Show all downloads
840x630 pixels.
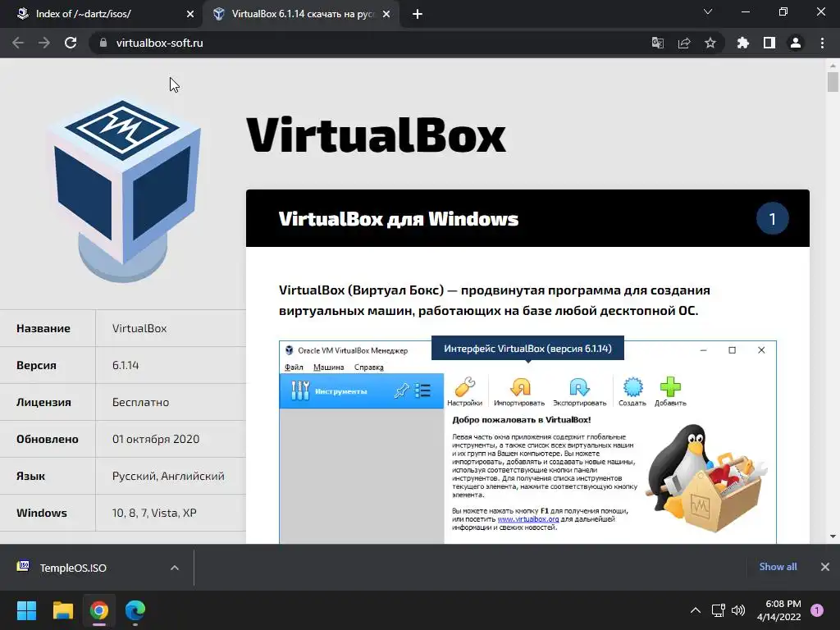[x=778, y=567]
